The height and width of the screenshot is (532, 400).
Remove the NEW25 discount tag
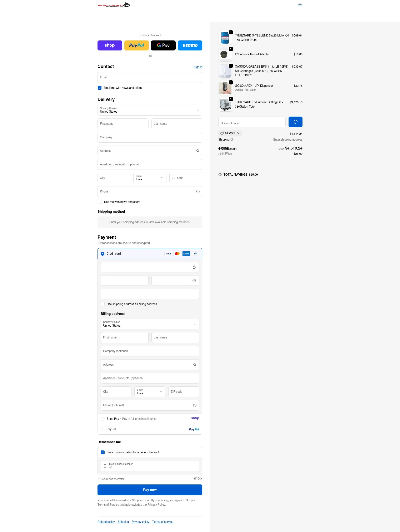pos(238,133)
